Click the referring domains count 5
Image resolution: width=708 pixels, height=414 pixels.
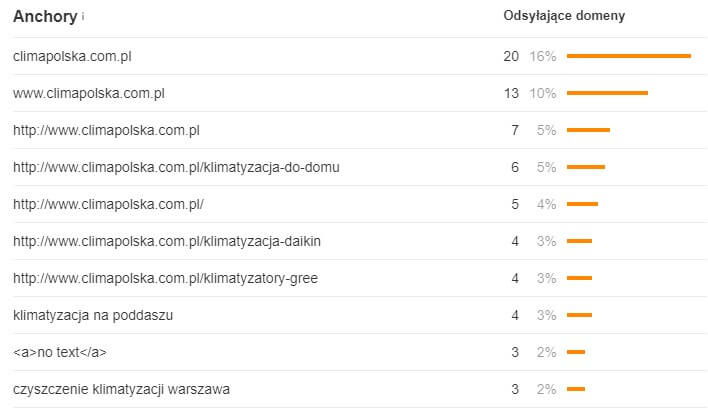click(515, 204)
